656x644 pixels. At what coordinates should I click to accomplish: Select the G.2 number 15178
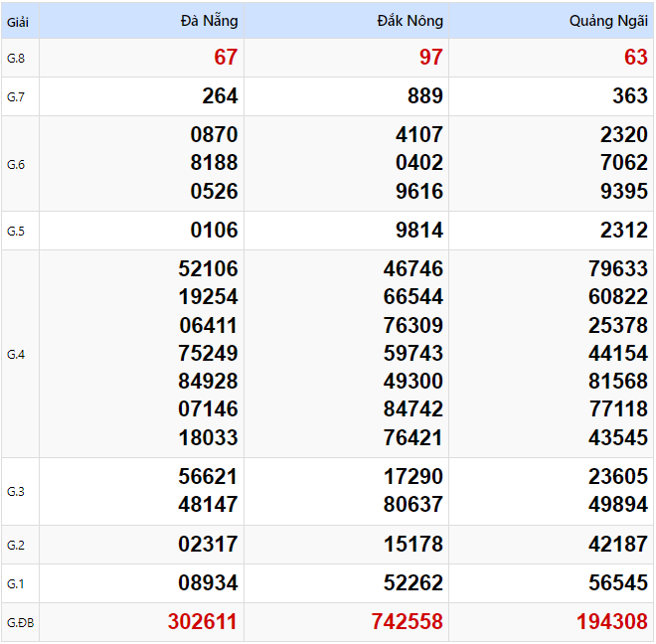click(413, 545)
